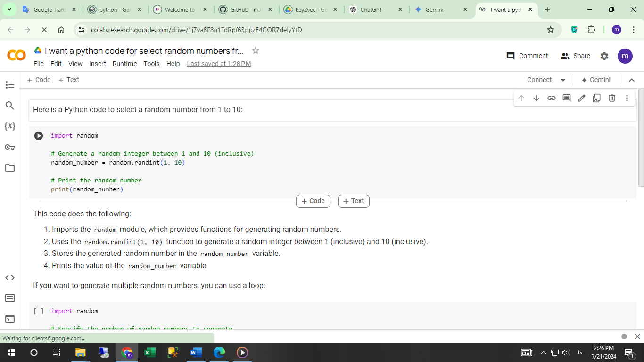Show hidden system tray icons
The height and width of the screenshot is (362, 644).
coord(544,353)
